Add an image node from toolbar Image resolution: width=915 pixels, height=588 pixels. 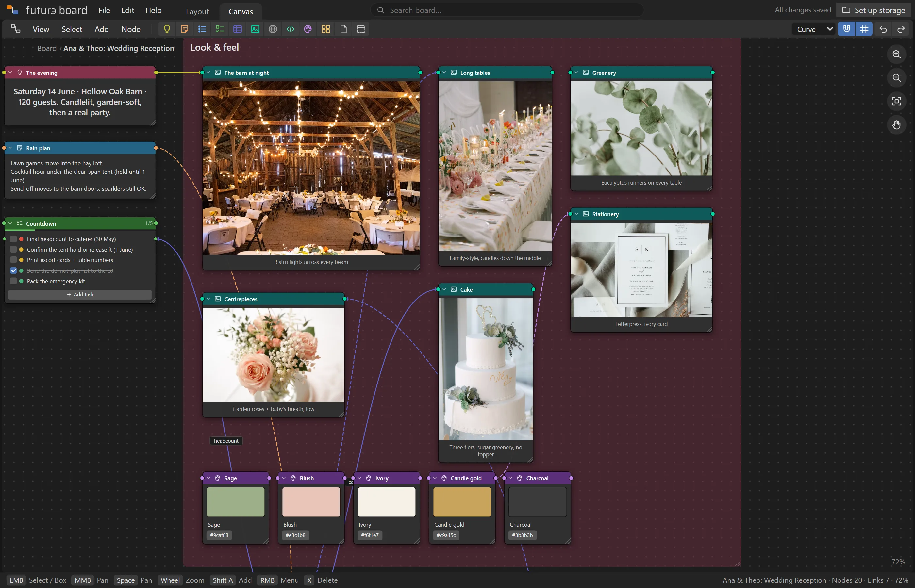(x=255, y=29)
